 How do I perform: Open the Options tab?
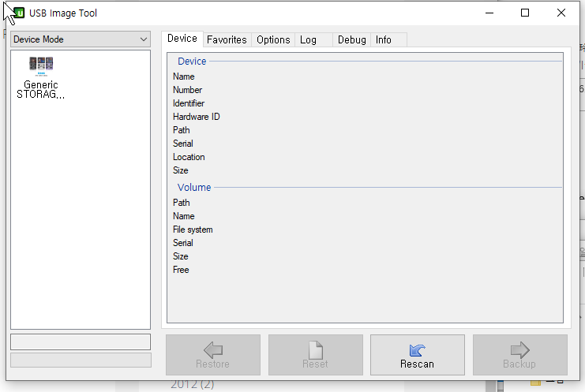[x=273, y=40]
